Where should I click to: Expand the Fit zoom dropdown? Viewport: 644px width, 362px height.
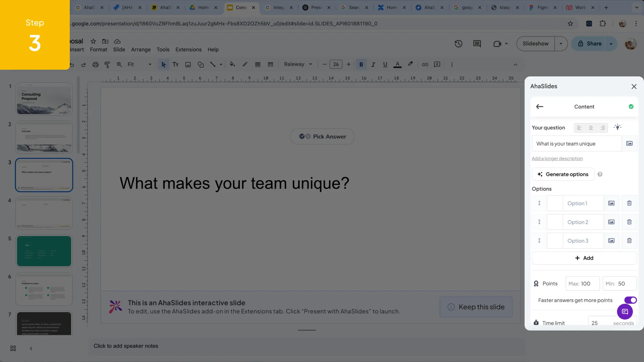tap(150, 64)
